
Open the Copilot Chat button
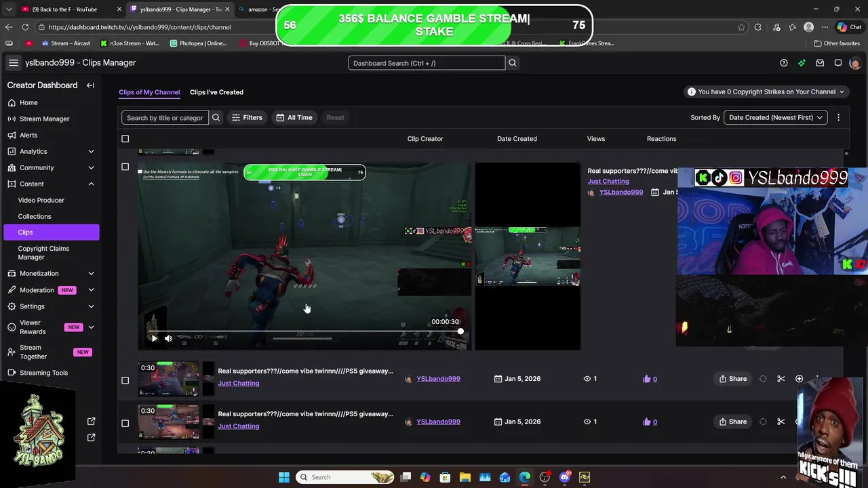point(849,27)
